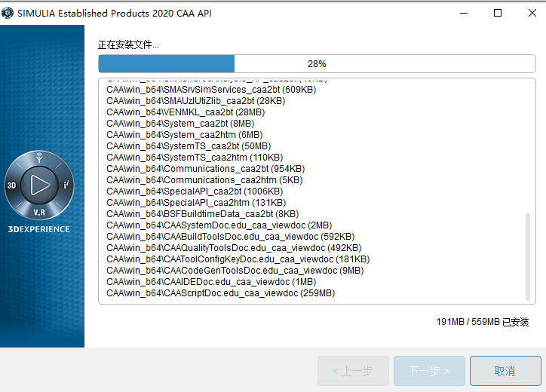Click the file list vertical scrollbar thumb
This screenshot has height=392, width=546.
tap(528, 256)
